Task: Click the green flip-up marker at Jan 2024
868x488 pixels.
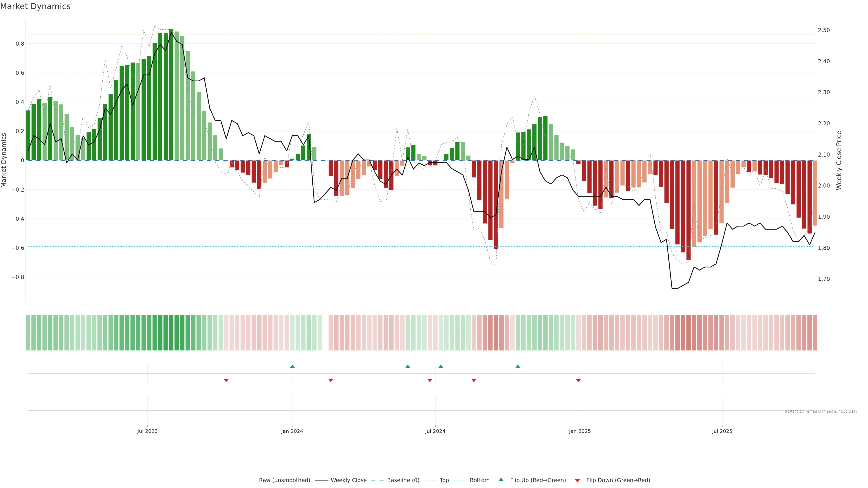Action: [292, 366]
